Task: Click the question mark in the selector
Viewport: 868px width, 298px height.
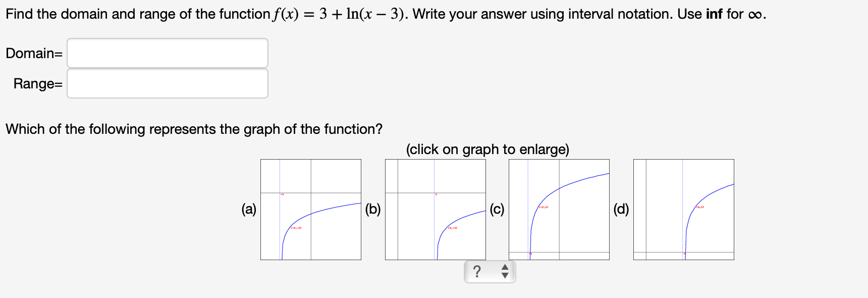Action: (476, 271)
